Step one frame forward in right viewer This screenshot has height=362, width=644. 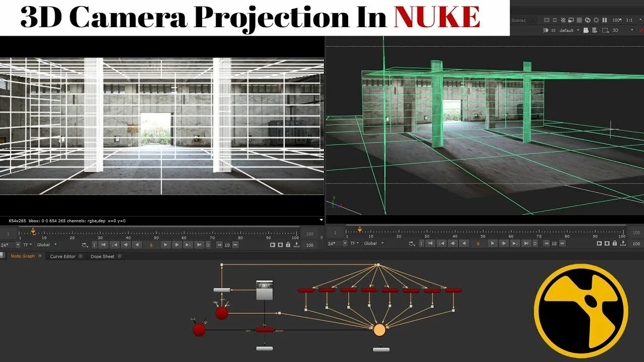tap(504, 243)
